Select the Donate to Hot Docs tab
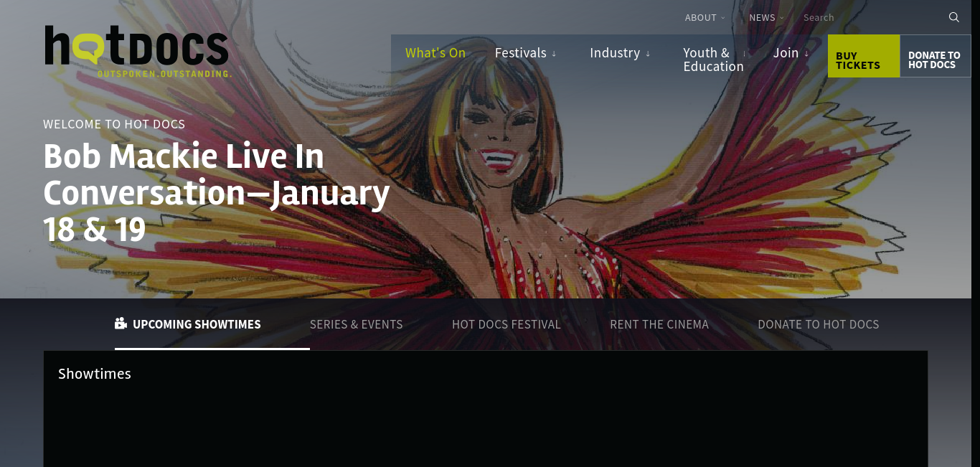This screenshot has width=980, height=467. point(819,324)
